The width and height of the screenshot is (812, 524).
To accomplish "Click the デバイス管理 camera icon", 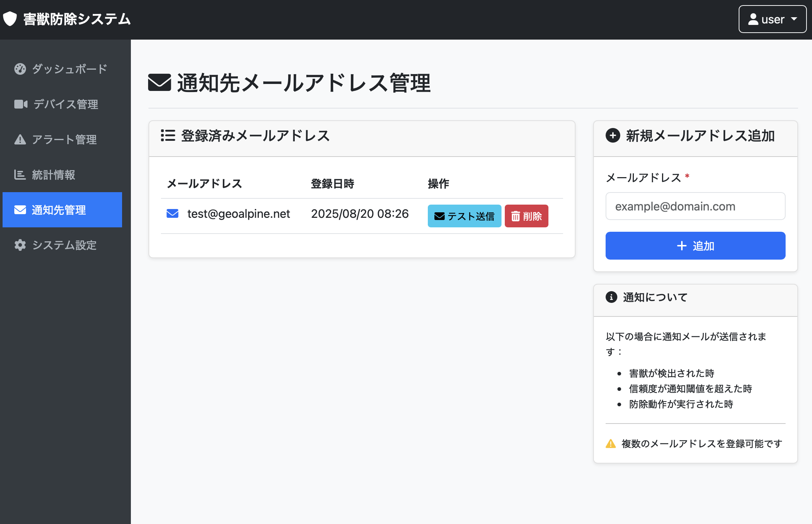I will click(x=21, y=104).
